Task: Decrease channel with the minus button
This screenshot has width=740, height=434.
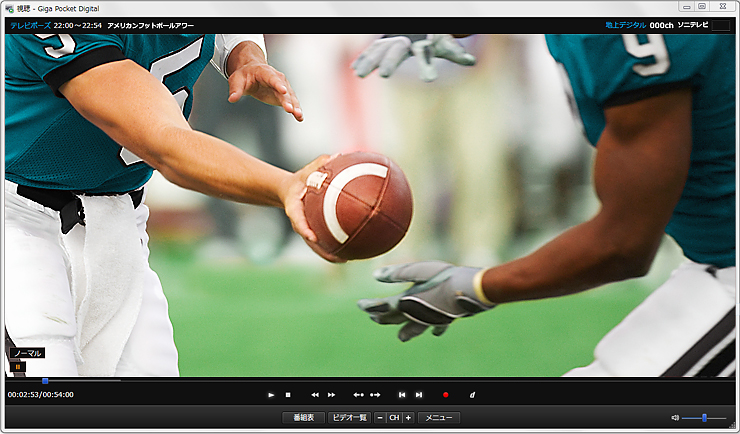Action: click(380, 417)
